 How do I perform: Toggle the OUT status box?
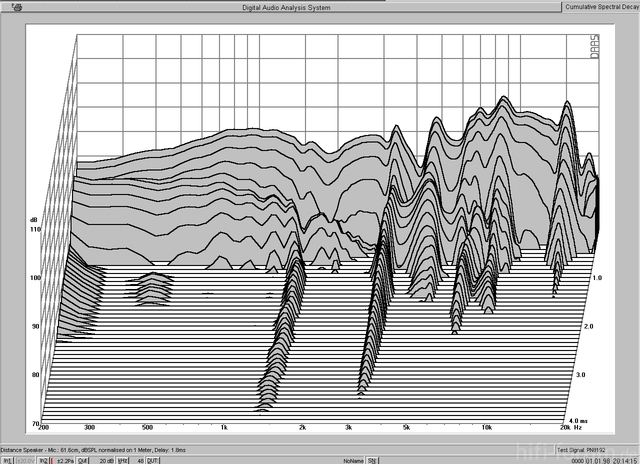(153, 459)
